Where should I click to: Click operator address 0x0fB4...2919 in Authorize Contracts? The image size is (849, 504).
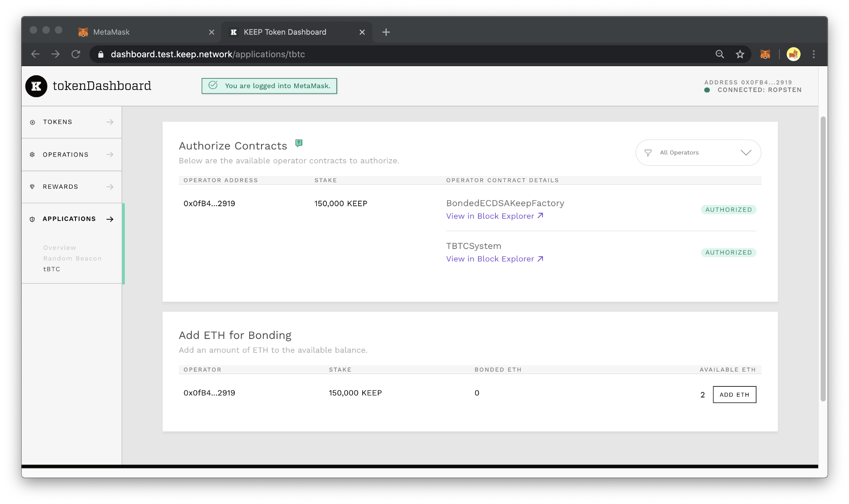(x=209, y=204)
